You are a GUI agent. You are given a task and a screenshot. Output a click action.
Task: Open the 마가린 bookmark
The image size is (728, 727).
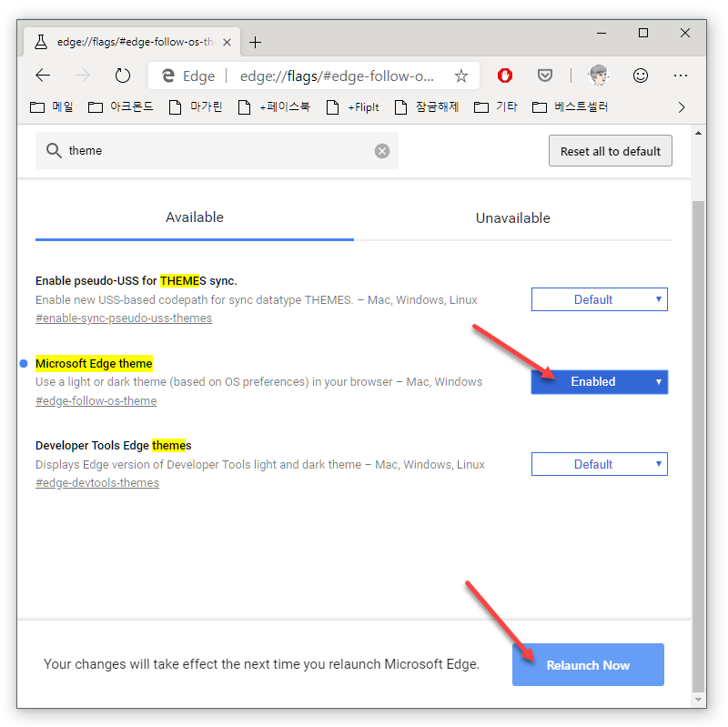pyautogui.click(x=196, y=107)
